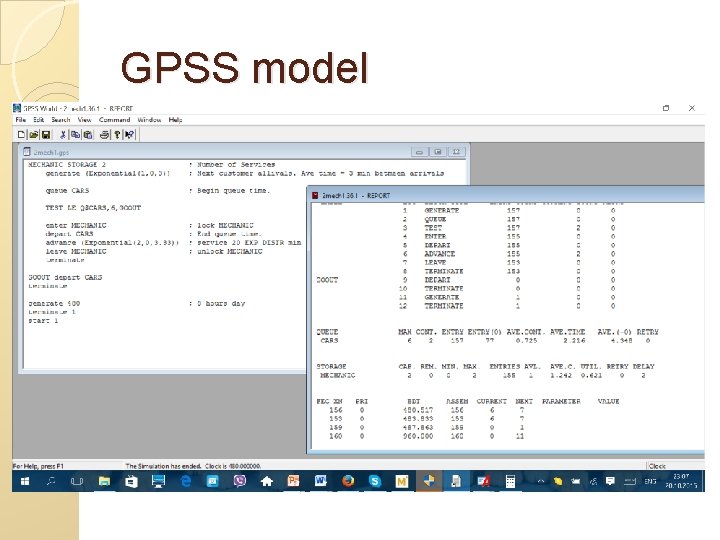Viewport: 720px width, 540px height.
Task: Open the Search menu
Action: (61, 120)
